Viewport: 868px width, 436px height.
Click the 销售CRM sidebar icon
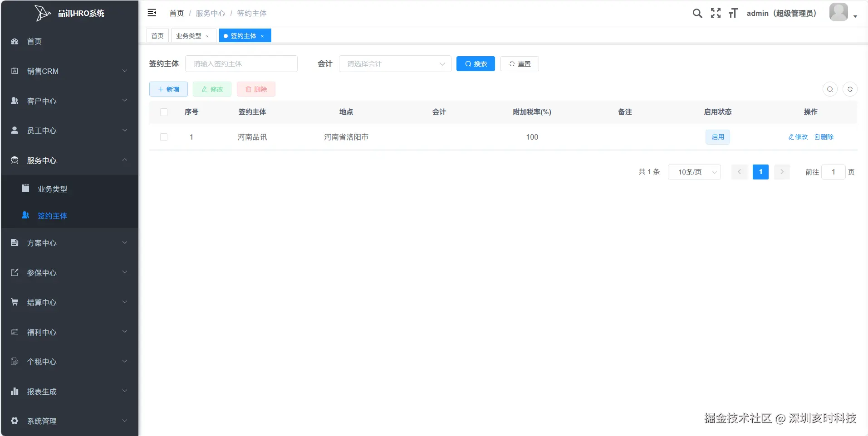coord(15,71)
